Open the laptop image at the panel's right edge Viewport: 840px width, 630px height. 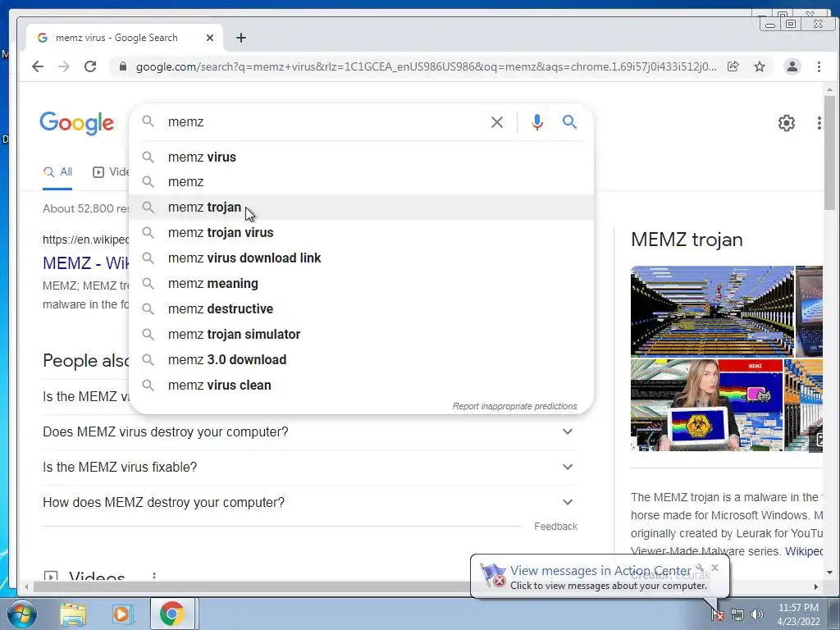click(809, 311)
